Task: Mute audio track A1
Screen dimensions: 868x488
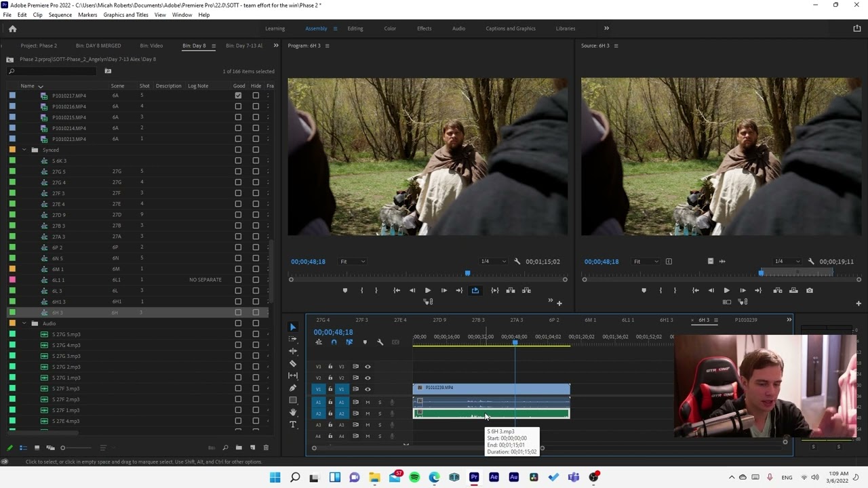Action: click(368, 402)
